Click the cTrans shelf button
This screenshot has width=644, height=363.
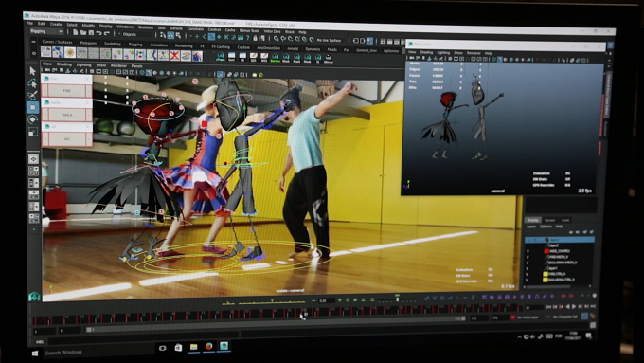[x=221, y=57]
